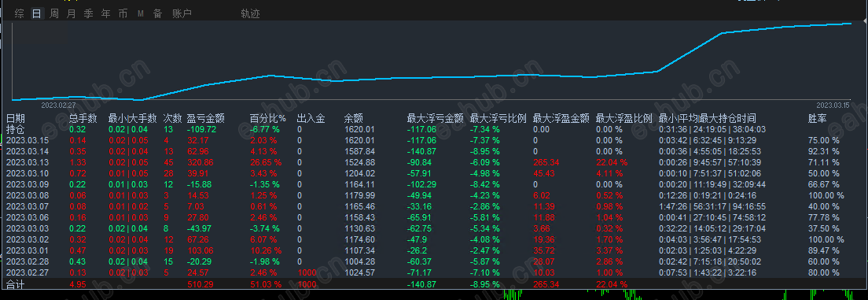Click the 1.33 total lots cell

pyautogui.click(x=78, y=162)
